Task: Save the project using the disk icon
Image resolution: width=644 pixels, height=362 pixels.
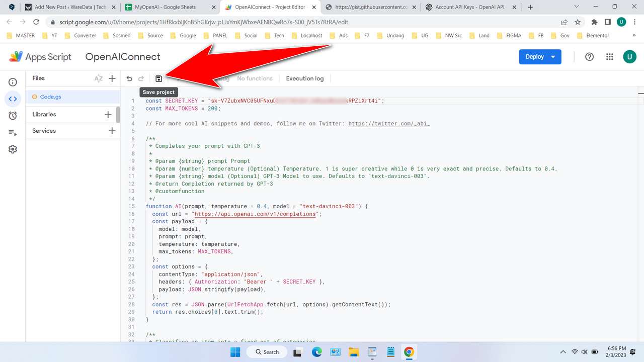Action: click(158, 78)
